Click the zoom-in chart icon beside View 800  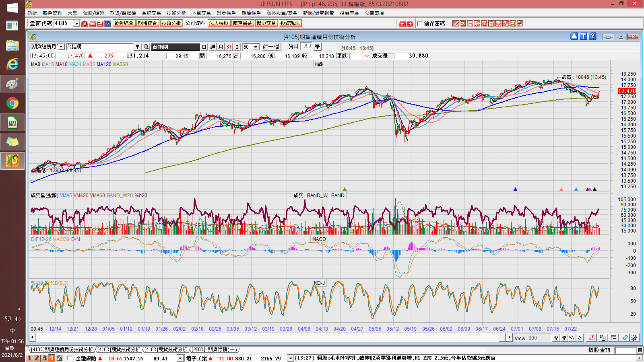click(x=556, y=338)
